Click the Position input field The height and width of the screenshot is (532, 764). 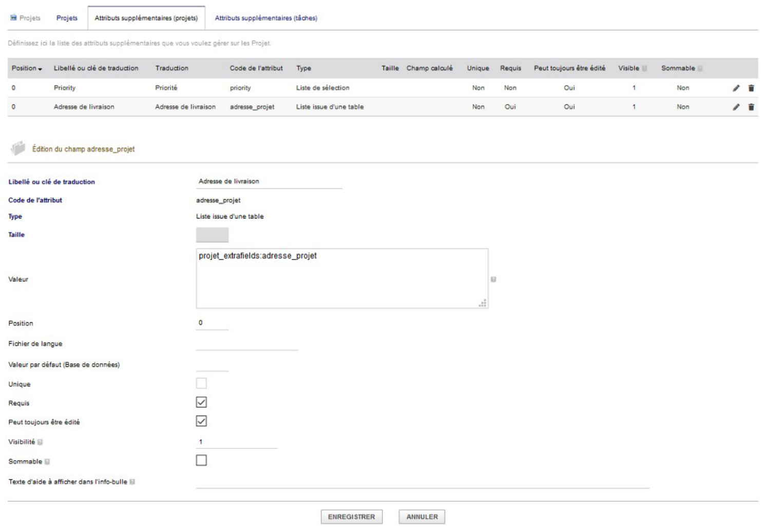tap(212, 323)
